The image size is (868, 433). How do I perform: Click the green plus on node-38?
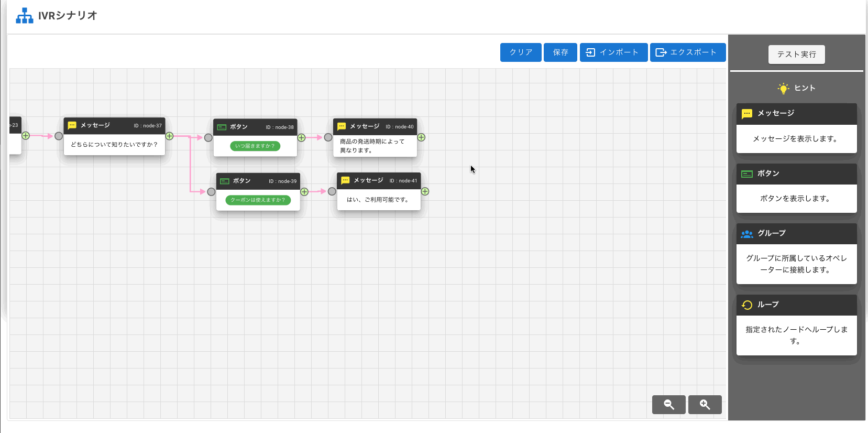pos(301,138)
